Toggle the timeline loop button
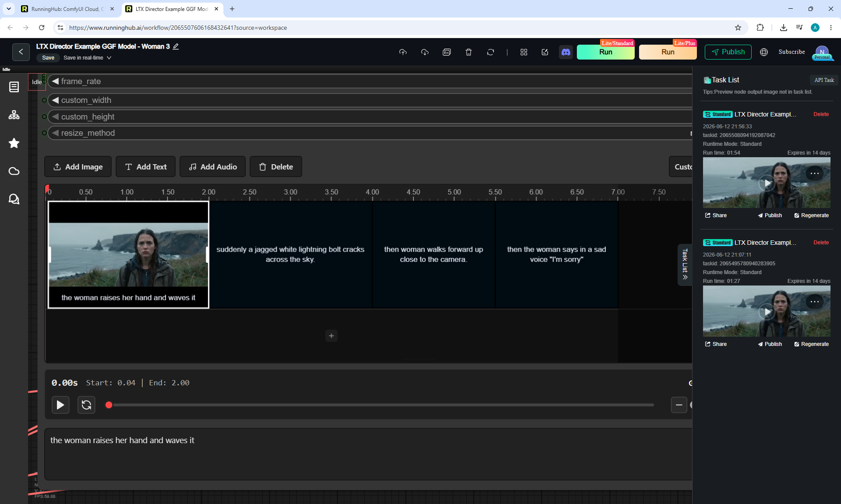The width and height of the screenshot is (841, 504). tap(86, 405)
